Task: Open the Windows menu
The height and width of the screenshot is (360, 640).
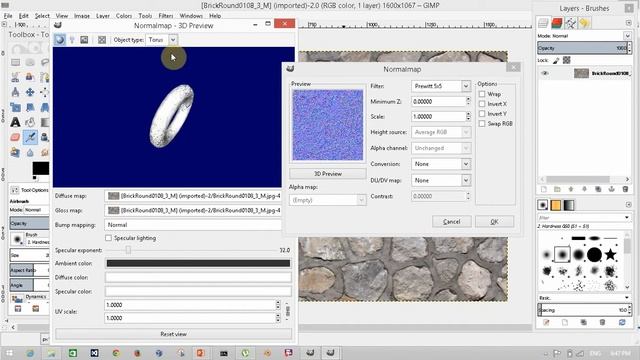Action: click(x=191, y=16)
